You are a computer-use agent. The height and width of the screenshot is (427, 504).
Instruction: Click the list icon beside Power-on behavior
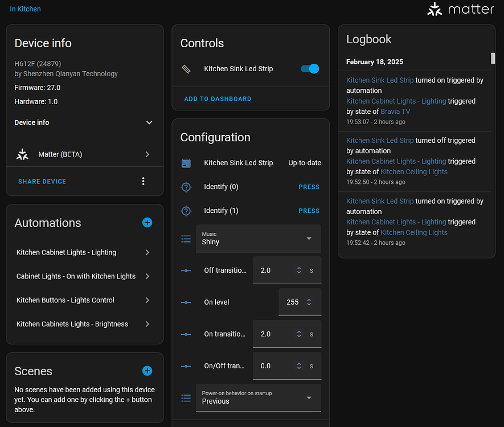tap(186, 398)
